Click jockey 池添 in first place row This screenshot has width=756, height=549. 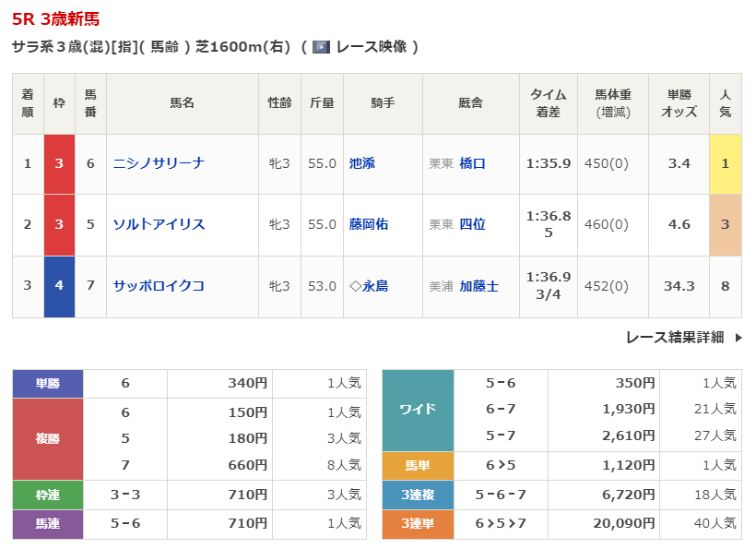362,163
